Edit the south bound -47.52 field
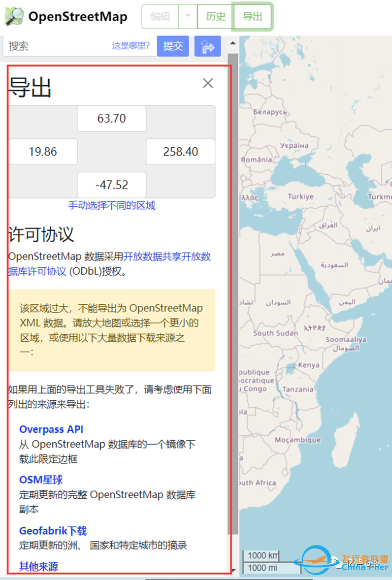This screenshot has width=392, height=580. pos(112,185)
